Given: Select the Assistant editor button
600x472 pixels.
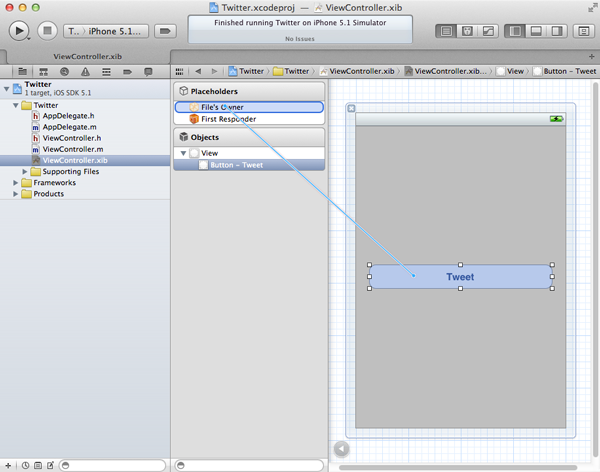Looking at the screenshot, I should coord(467,31).
